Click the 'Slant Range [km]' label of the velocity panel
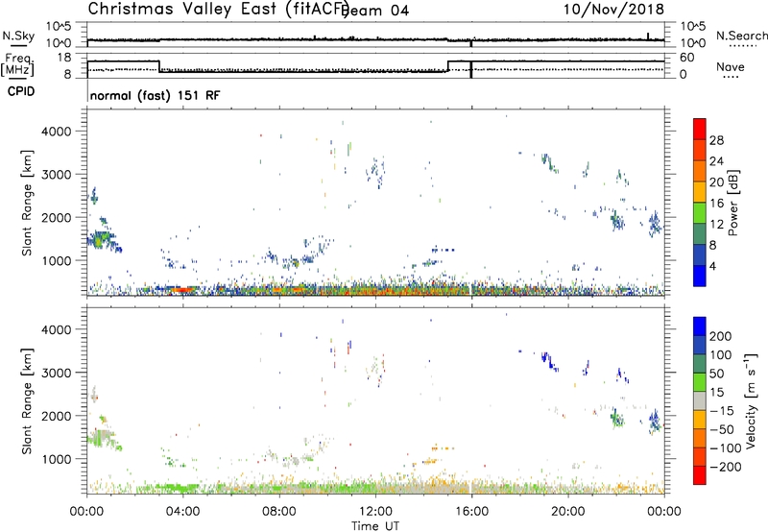This screenshot has width=768, height=532. point(27,401)
